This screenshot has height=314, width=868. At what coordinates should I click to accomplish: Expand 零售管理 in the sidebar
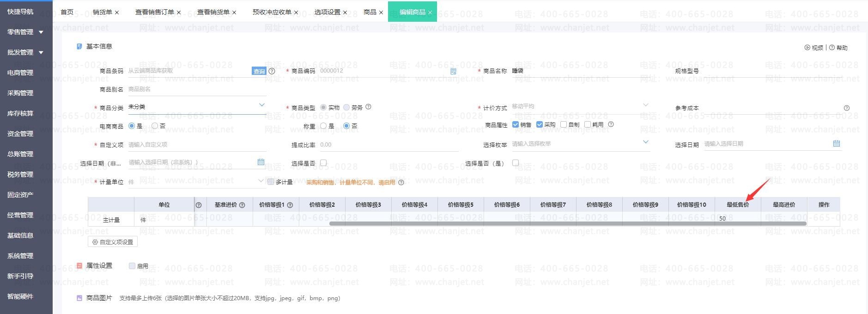pos(41,32)
